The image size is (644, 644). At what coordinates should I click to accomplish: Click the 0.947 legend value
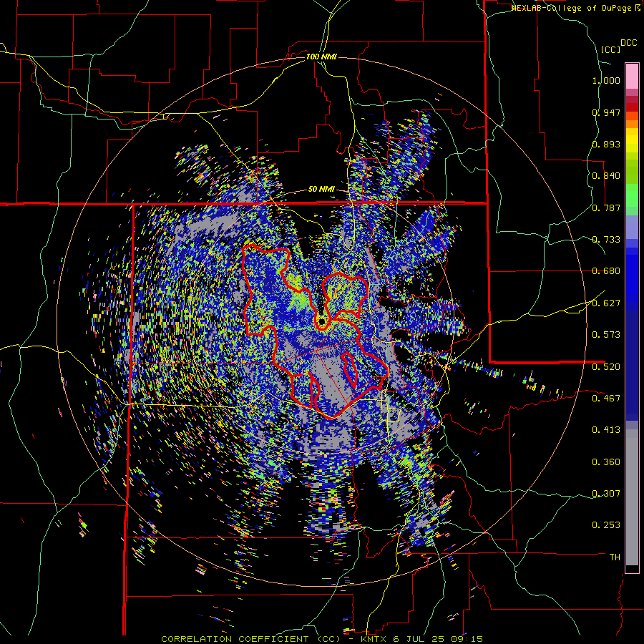606,112
